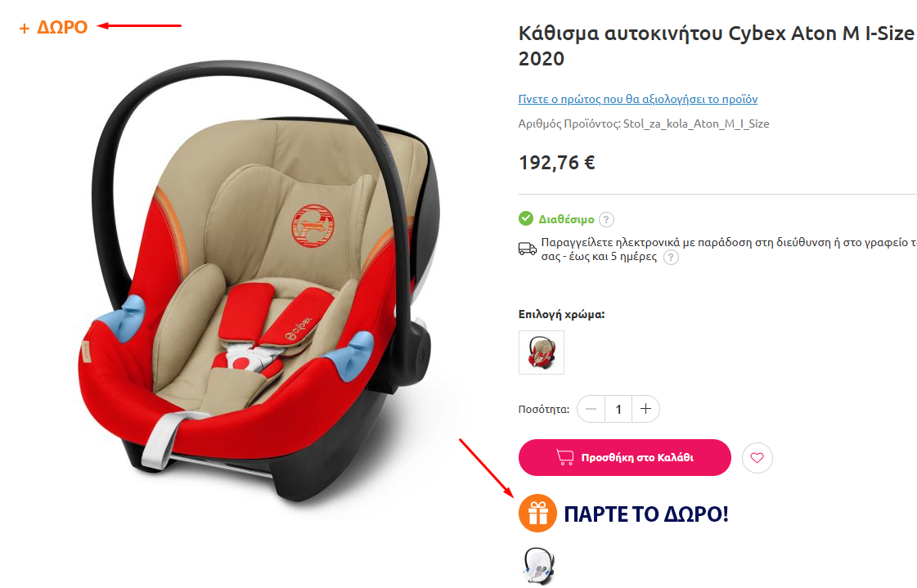Click the orange gift box icon
917x588 pixels.
coord(537,514)
